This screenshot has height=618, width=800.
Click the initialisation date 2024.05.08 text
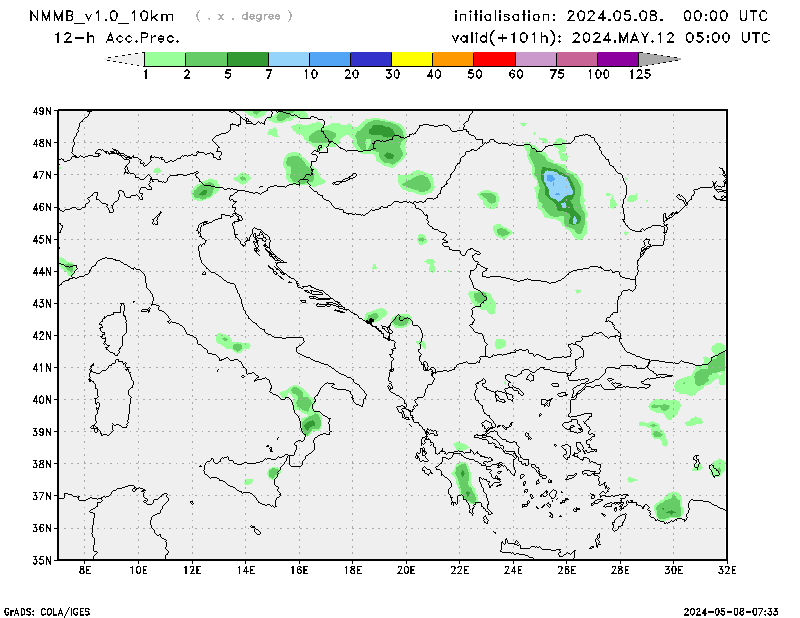[x=611, y=16]
